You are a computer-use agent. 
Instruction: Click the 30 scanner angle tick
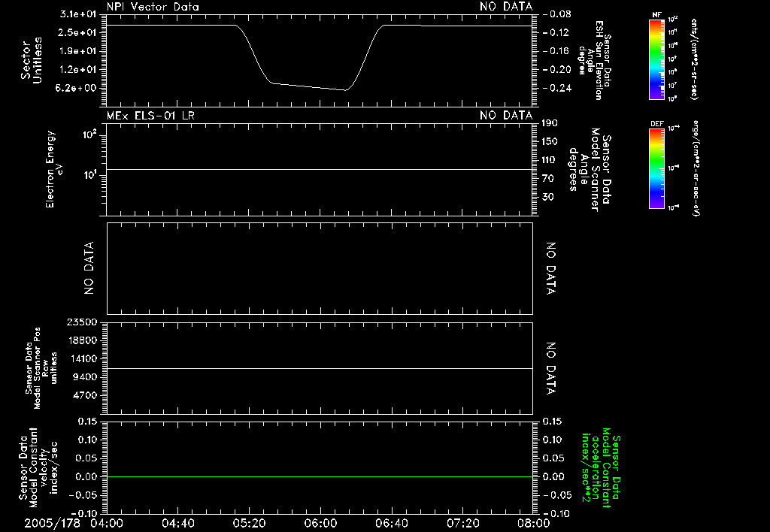547,197
